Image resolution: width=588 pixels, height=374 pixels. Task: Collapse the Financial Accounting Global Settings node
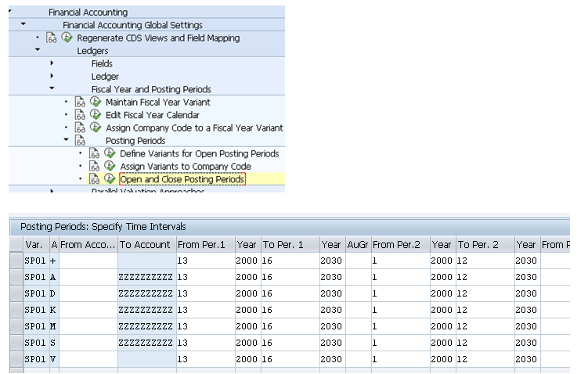pos(23,24)
